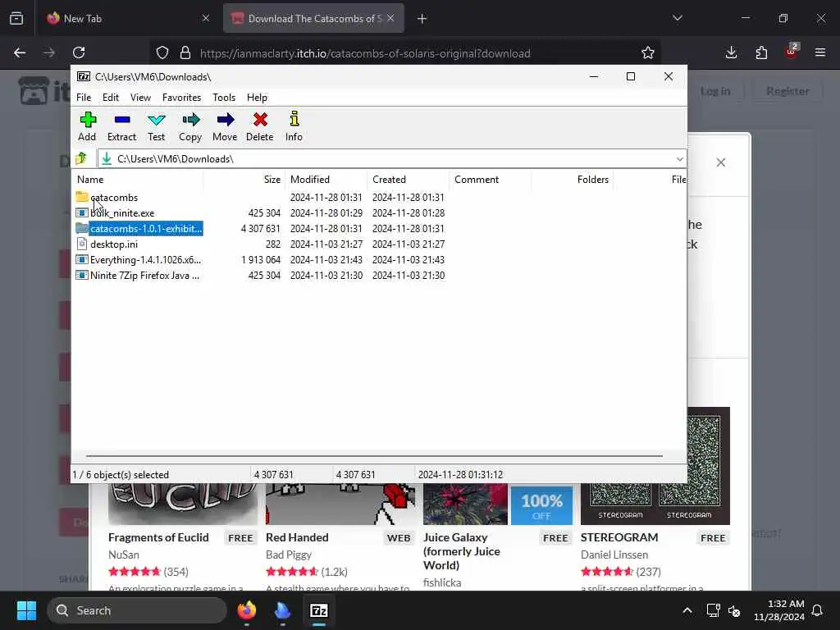Reload the page in Firefox
Screen dimensions: 840x630
(79, 52)
